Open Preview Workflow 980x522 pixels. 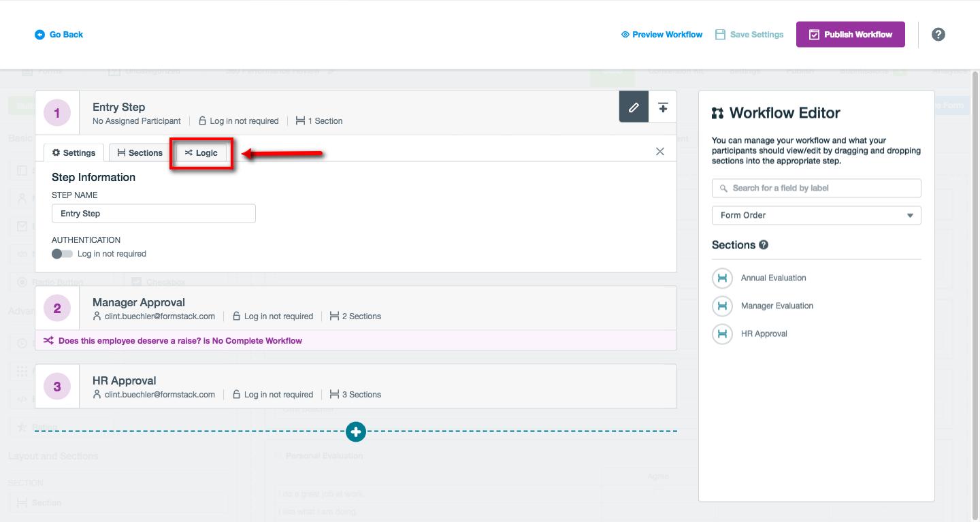[x=661, y=35]
